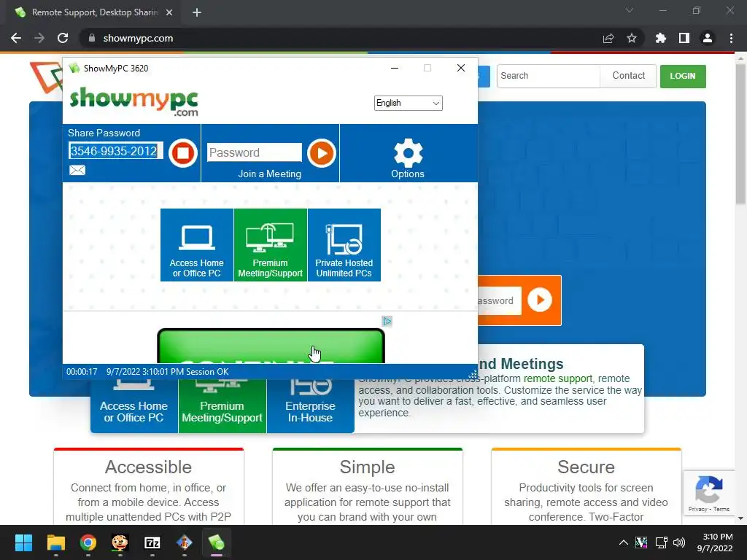This screenshot has height=560, width=747.
Task: Click the 00:00:17 session timer
Action: [x=82, y=371]
